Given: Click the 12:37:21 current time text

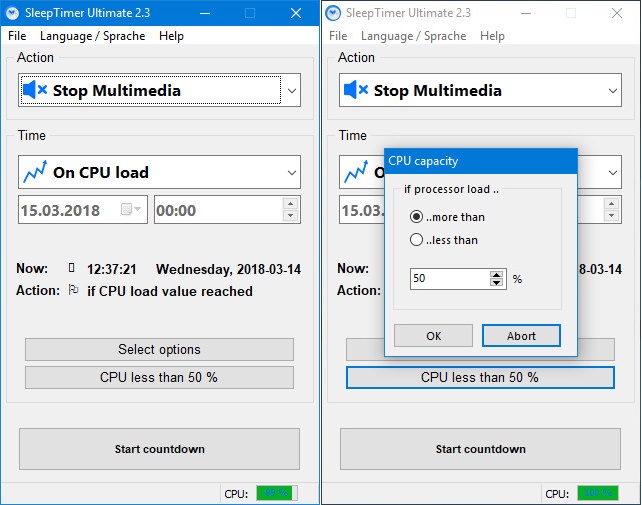Looking at the screenshot, I should (112, 269).
